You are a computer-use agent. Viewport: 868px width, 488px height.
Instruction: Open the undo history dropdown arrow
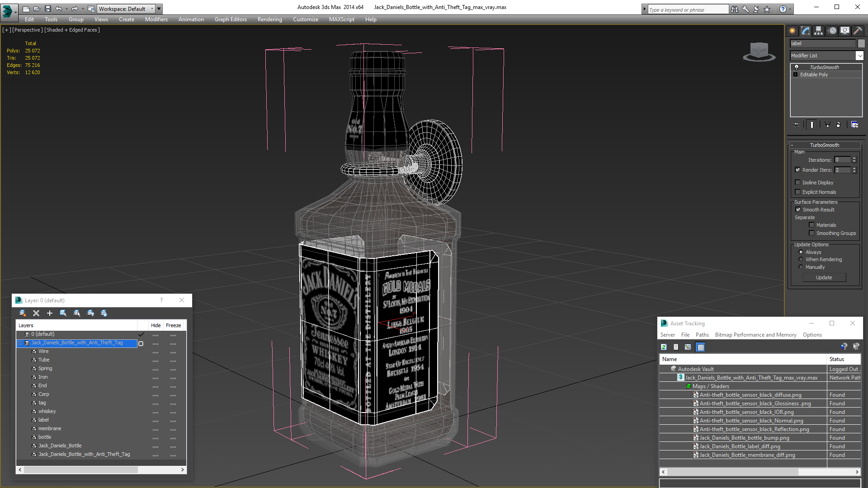tap(66, 9)
